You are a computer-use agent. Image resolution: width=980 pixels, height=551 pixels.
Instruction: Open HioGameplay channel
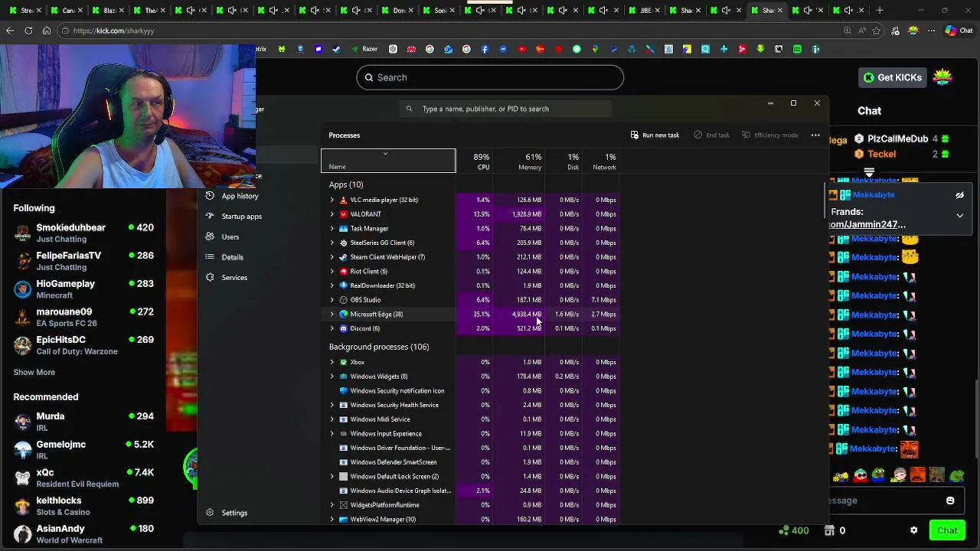pyautogui.click(x=83, y=289)
